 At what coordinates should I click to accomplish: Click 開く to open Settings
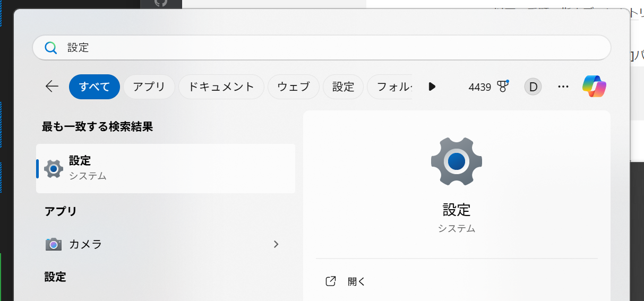357,282
